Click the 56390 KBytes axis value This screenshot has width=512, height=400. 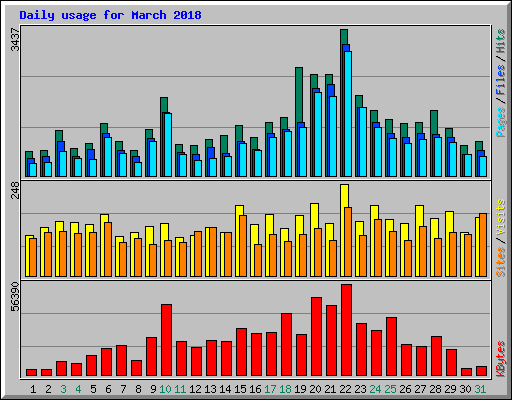pyautogui.click(x=15, y=296)
